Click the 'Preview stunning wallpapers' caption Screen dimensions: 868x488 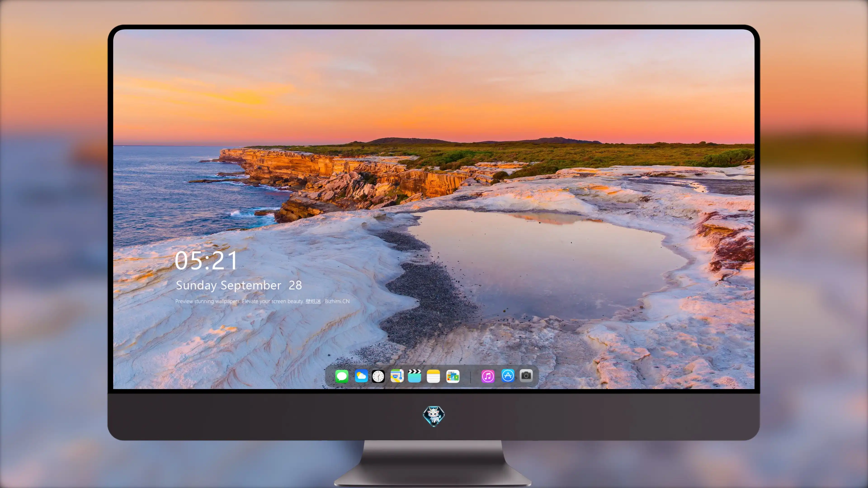[x=262, y=301]
